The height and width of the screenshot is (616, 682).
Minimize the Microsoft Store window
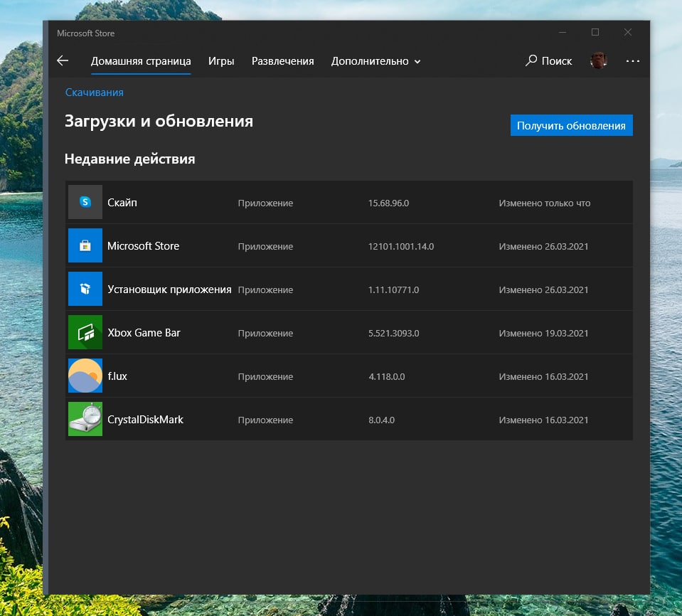pos(563,32)
